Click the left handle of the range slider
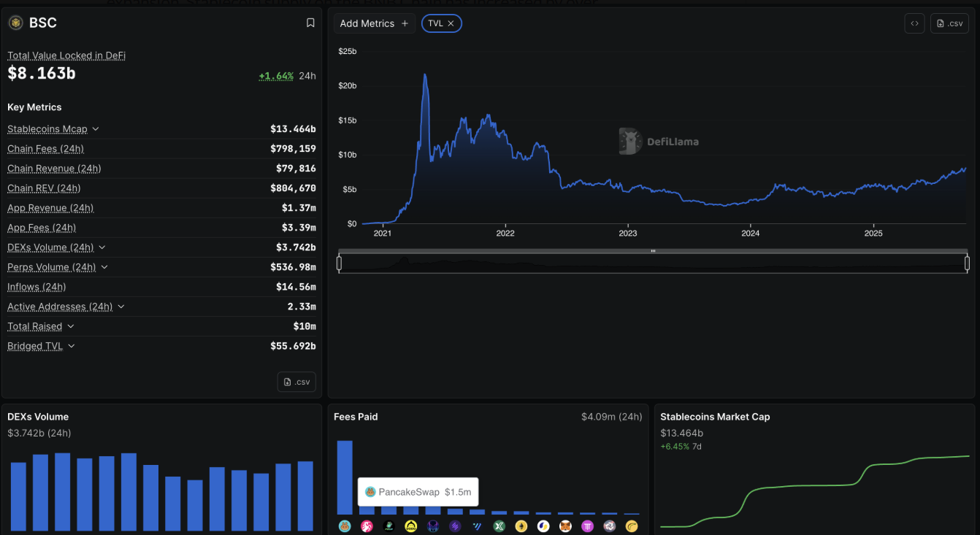 [x=339, y=263]
